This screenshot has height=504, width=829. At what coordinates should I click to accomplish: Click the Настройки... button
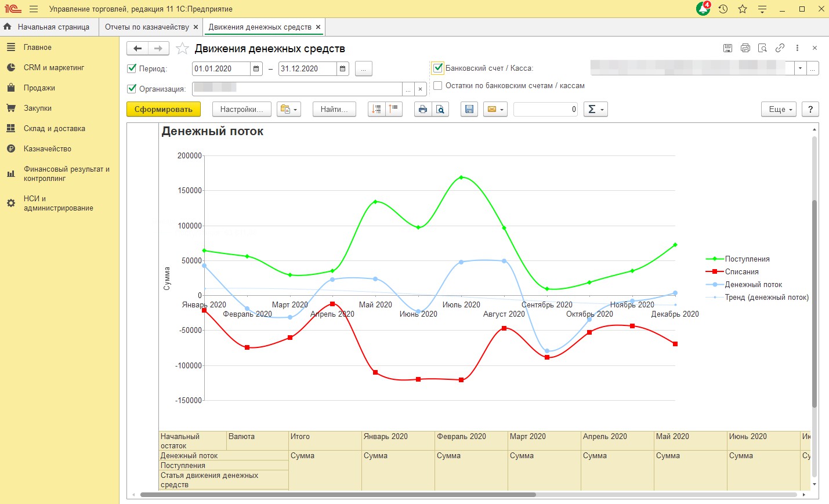point(241,109)
